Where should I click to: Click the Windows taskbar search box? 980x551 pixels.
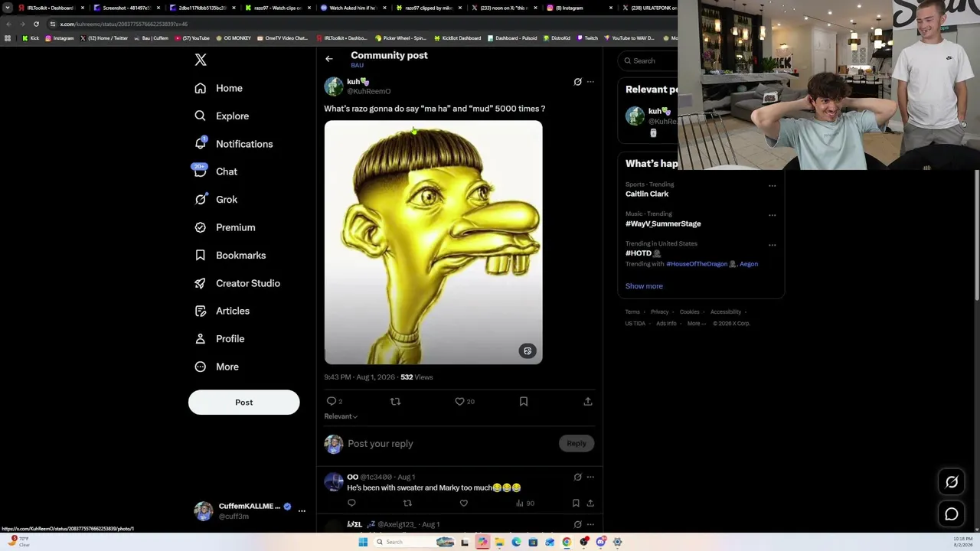pos(413,542)
